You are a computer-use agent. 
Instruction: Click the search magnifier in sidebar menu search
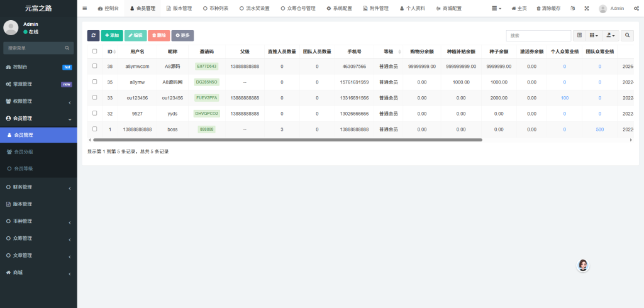(x=67, y=48)
